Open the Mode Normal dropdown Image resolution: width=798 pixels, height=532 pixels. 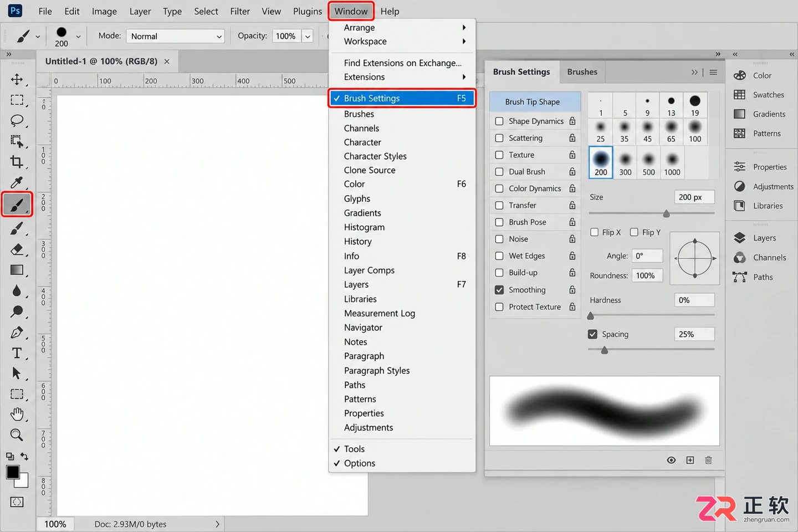[x=175, y=36]
